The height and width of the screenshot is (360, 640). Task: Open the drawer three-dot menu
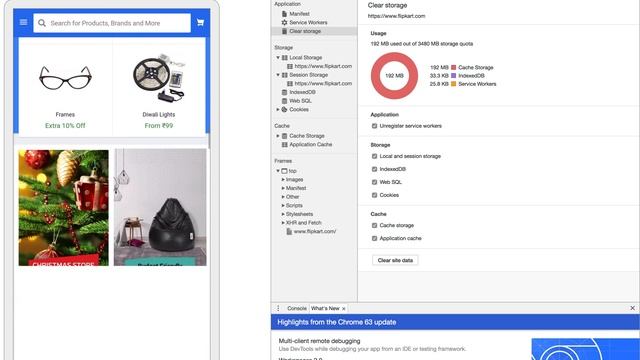pos(278,308)
